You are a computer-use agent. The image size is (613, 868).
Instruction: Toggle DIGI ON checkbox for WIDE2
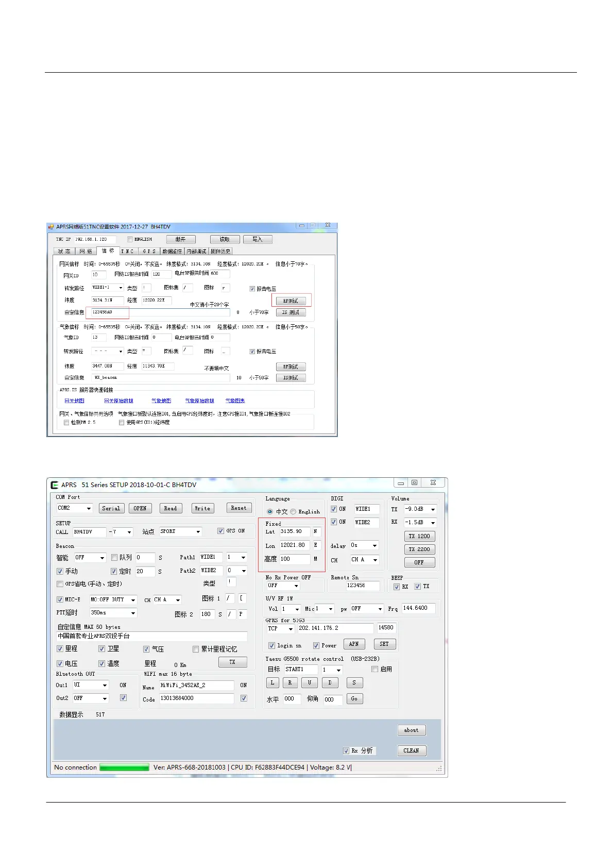point(334,522)
